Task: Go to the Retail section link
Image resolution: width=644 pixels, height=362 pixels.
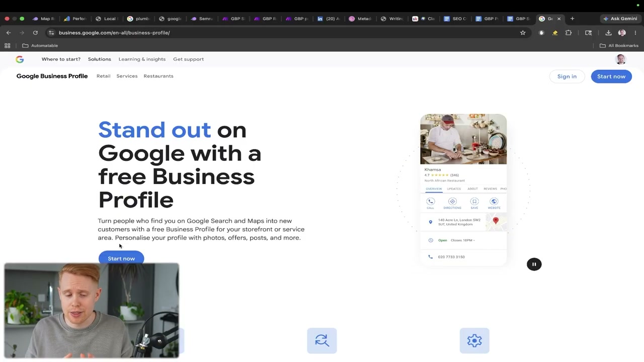Action: [x=103, y=76]
